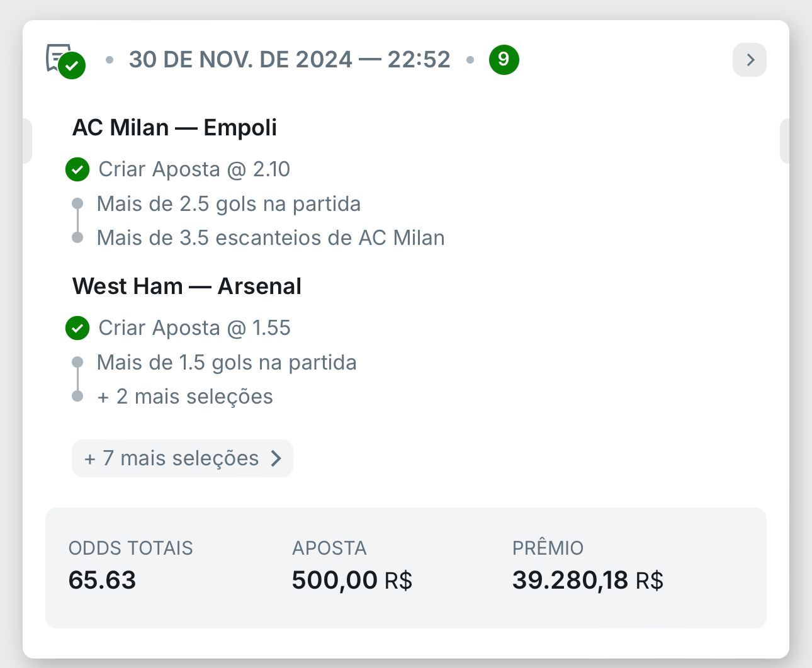Image resolution: width=812 pixels, height=668 pixels.
Task: Expand the + 7 mais seleções button
Action: tap(183, 458)
